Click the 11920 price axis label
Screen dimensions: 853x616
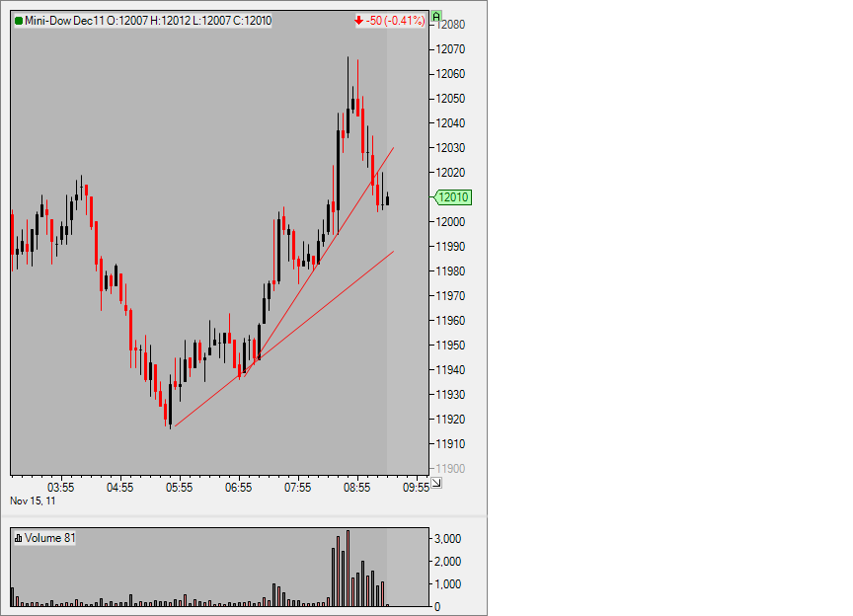pos(450,419)
